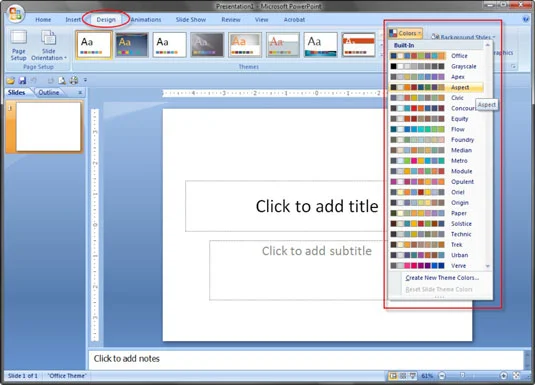
Task: Select first white Office theme thumbnail
Action: pos(94,45)
